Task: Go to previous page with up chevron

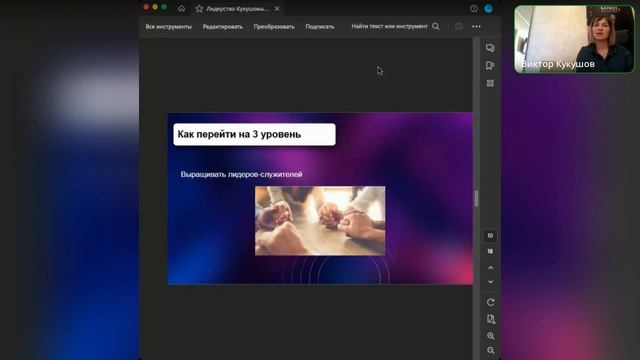Action: (x=491, y=268)
